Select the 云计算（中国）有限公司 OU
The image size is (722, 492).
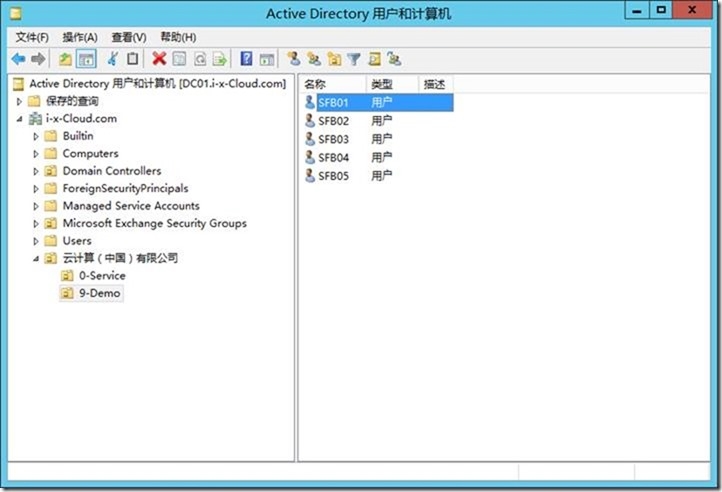click(120, 258)
